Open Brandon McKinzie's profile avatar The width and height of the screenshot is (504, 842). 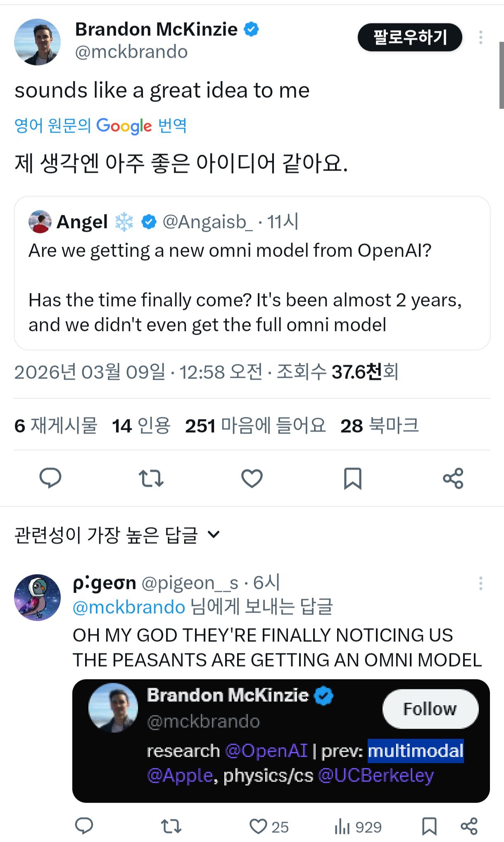38,42
